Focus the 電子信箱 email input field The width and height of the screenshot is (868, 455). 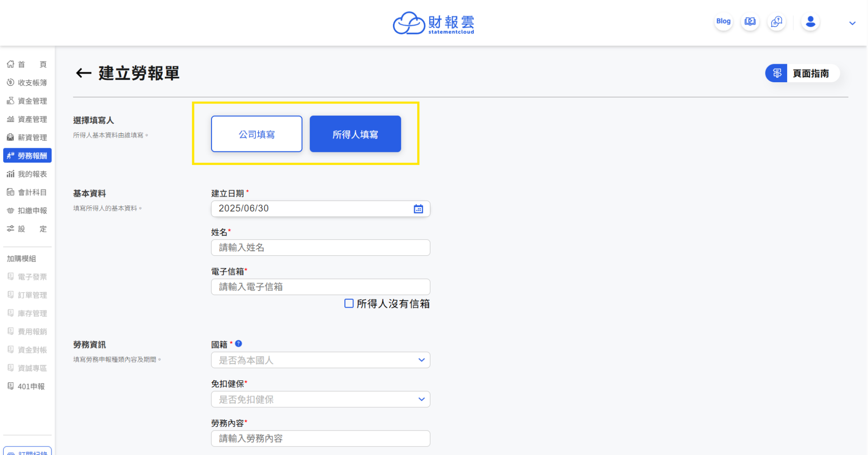(320, 287)
